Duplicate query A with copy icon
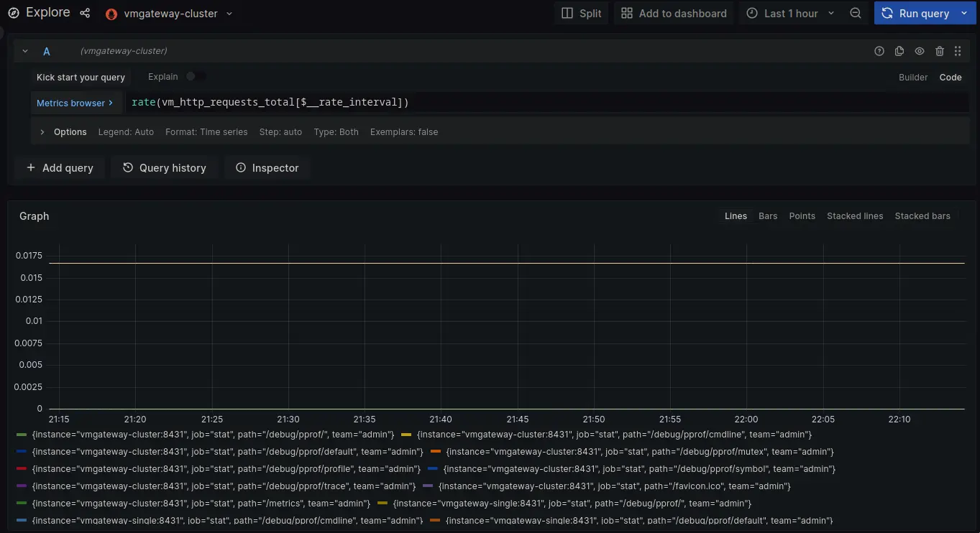The width and height of the screenshot is (980, 533). [899, 51]
